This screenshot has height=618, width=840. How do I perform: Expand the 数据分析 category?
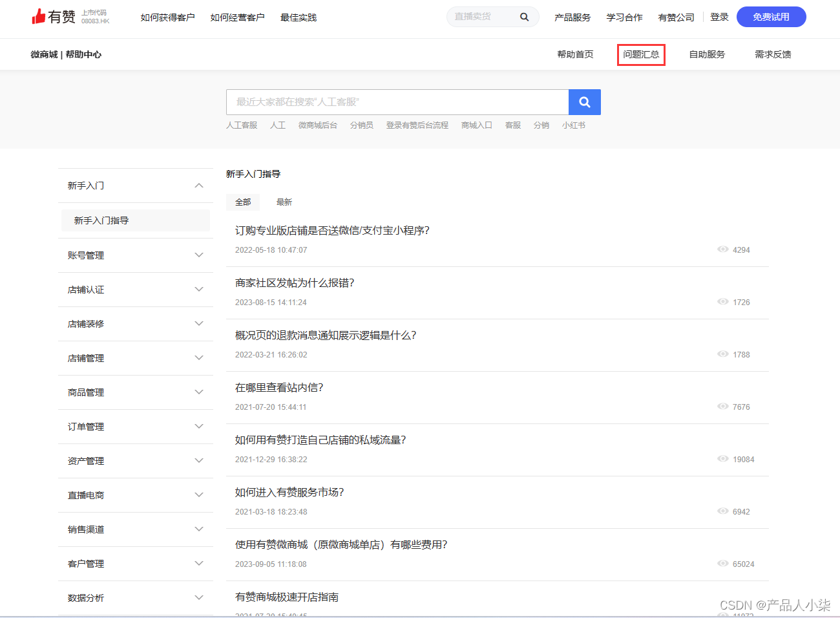point(136,598)
